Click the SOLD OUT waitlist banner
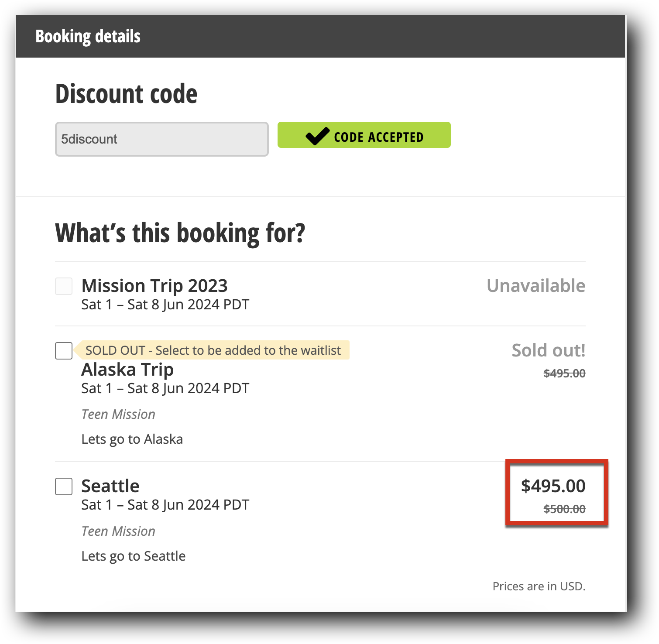Viewport: 659px width, 644px height. 213,350
